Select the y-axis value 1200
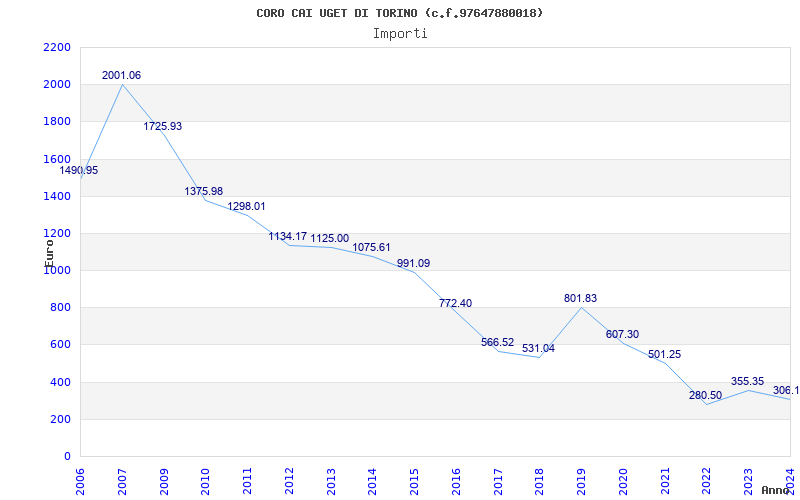This screenshot has width=800, height=500. click(57, 234)
